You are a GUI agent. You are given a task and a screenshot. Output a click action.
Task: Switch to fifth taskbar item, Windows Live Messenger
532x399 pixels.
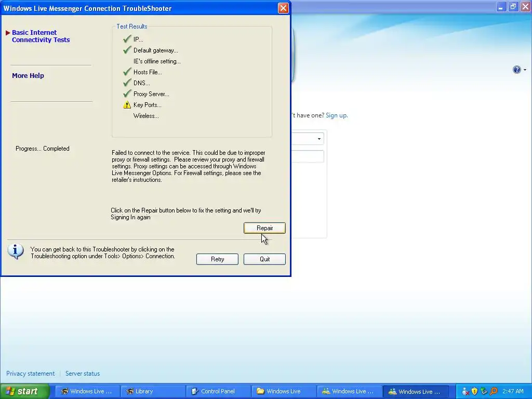350,391
